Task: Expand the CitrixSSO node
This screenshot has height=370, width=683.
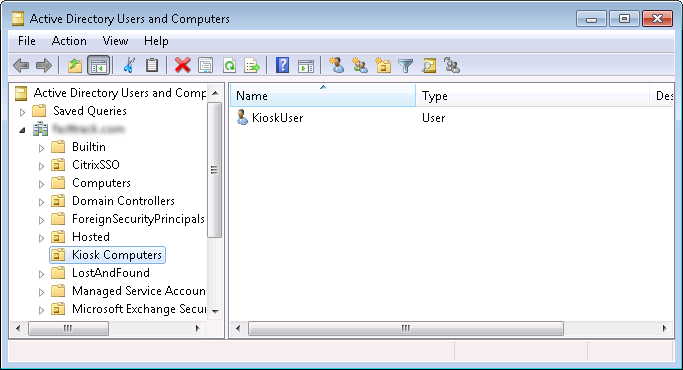Action: pos(41,166)
